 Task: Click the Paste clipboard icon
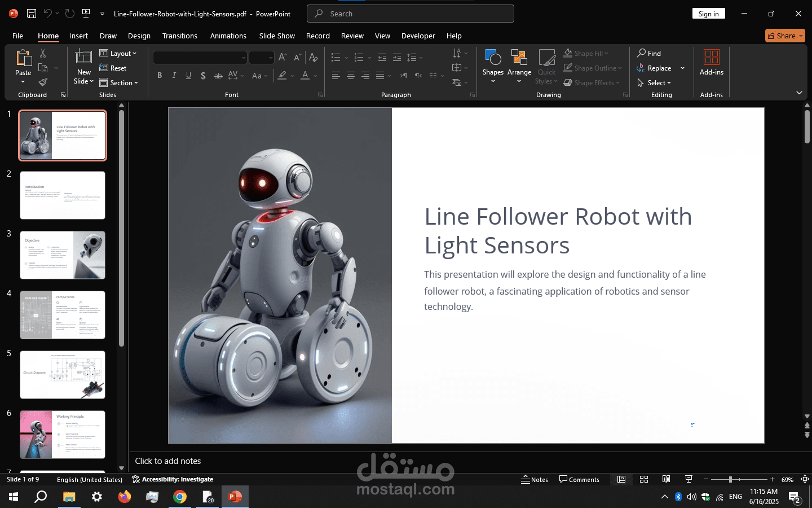[23, 58]
